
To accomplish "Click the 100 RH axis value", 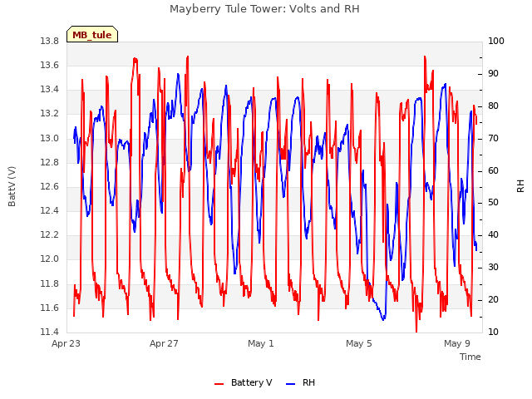I will click(496, 42).
